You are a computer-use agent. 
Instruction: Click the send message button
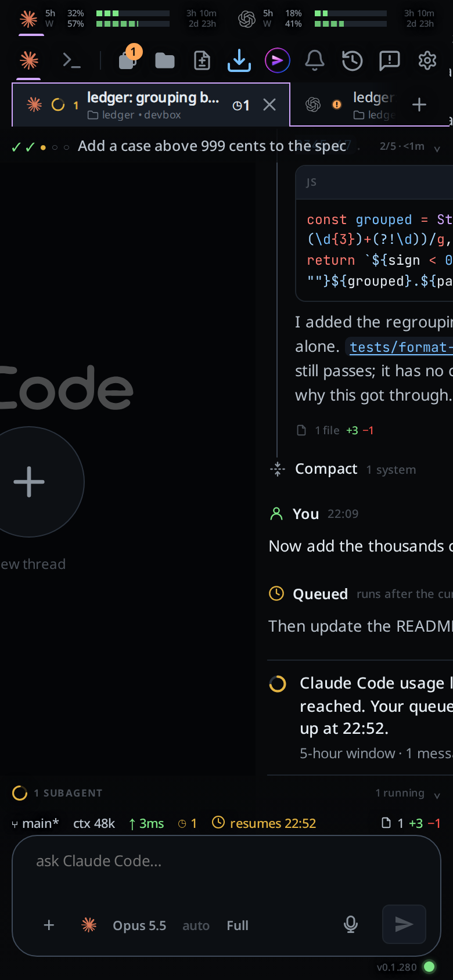[x=404, y=924]
